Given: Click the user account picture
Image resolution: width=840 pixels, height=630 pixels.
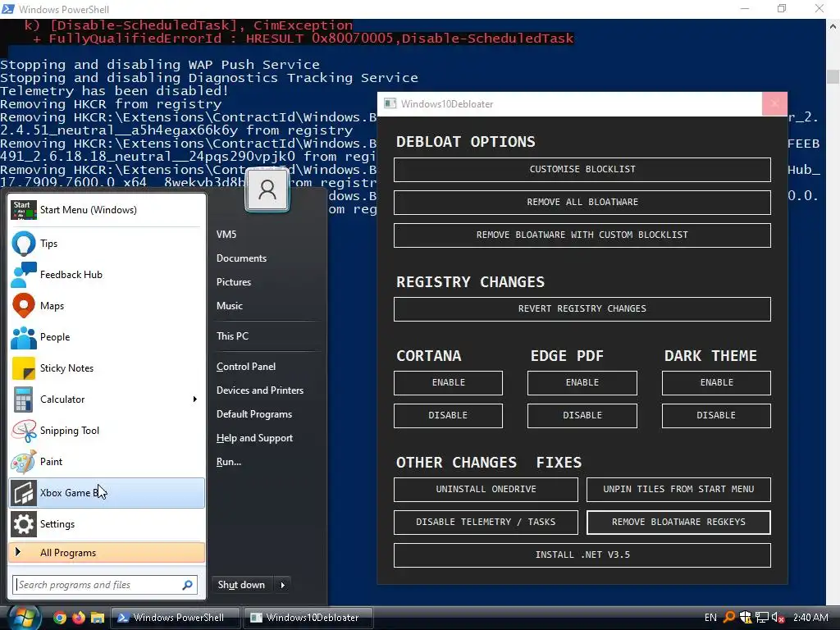Looking at the screenshot, I should click(267, 190).
